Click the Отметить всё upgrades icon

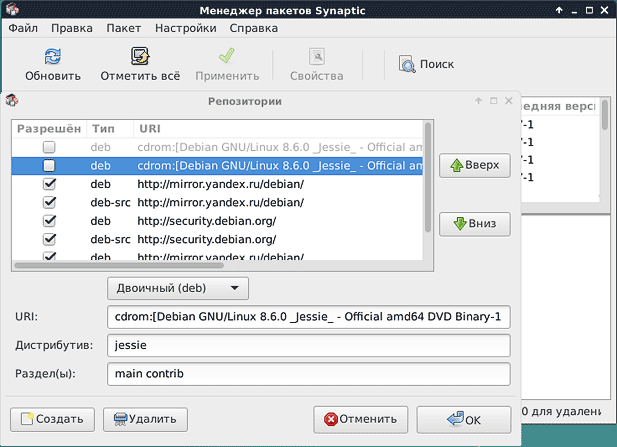[140, 56]
